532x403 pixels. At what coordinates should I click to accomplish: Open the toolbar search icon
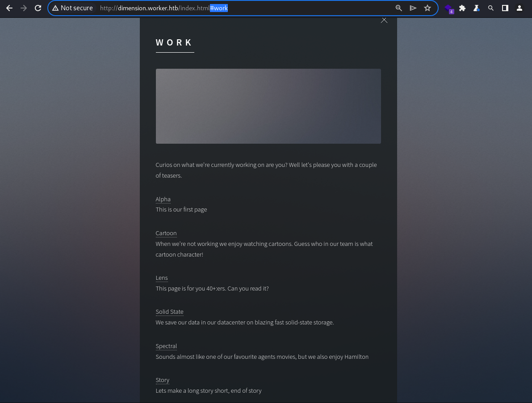point(490,8)
